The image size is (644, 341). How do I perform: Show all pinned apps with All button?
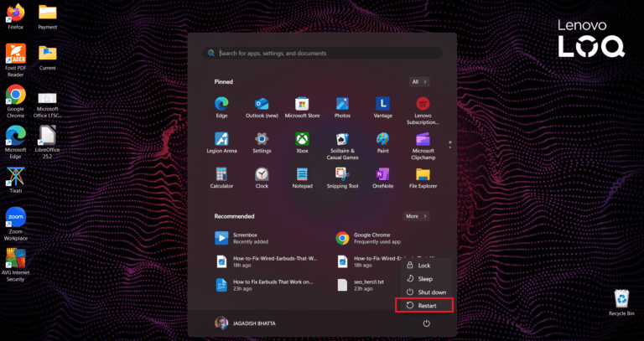pyautogui.click(x=419, y=81)
